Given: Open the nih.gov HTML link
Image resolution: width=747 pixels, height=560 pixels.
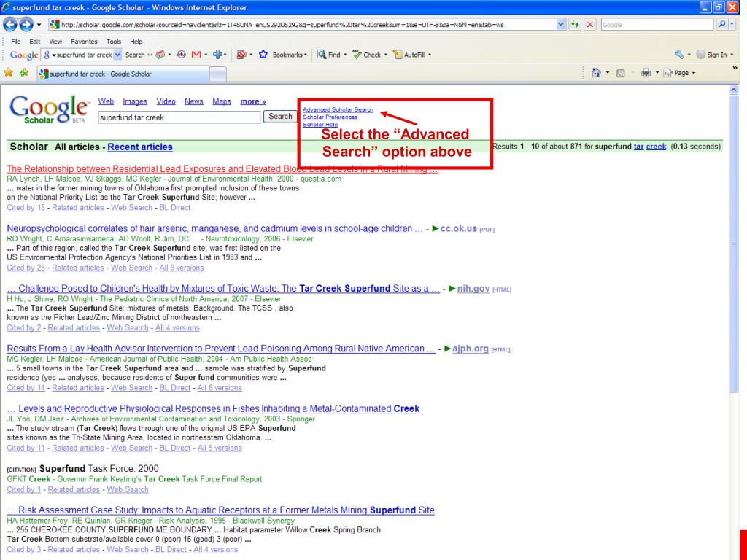Looking at the screenshot, I should (x=473, y=289).
